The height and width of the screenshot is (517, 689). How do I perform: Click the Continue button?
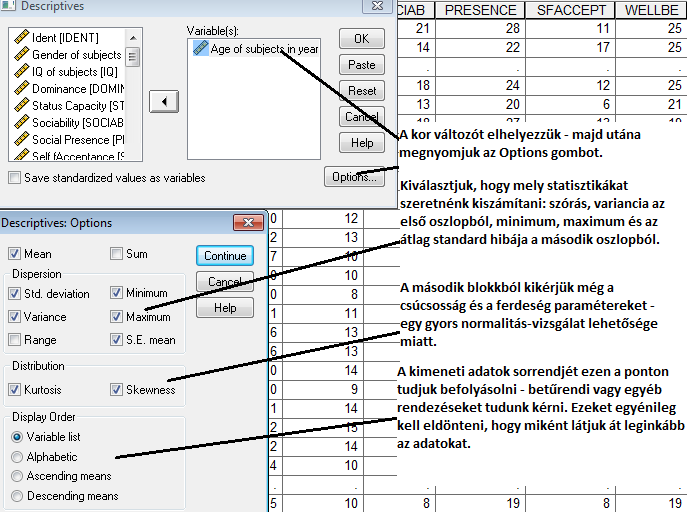pyautogui.click(x=225, y=256)
